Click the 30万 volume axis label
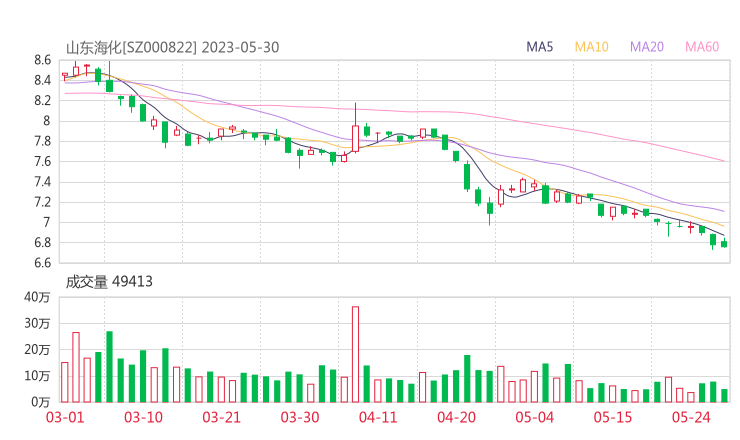Viewport: 740px width, 440px height. [37, 323]
